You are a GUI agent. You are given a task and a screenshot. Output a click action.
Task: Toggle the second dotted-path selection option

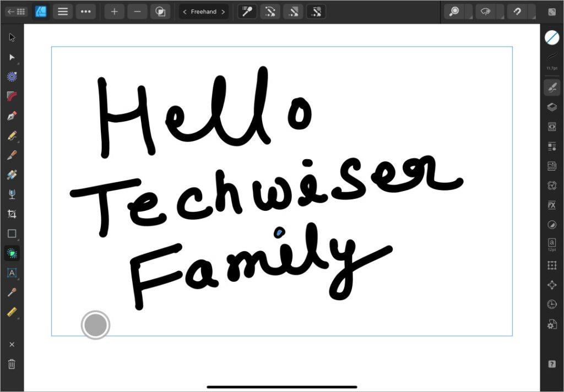[x=270, y=12]
